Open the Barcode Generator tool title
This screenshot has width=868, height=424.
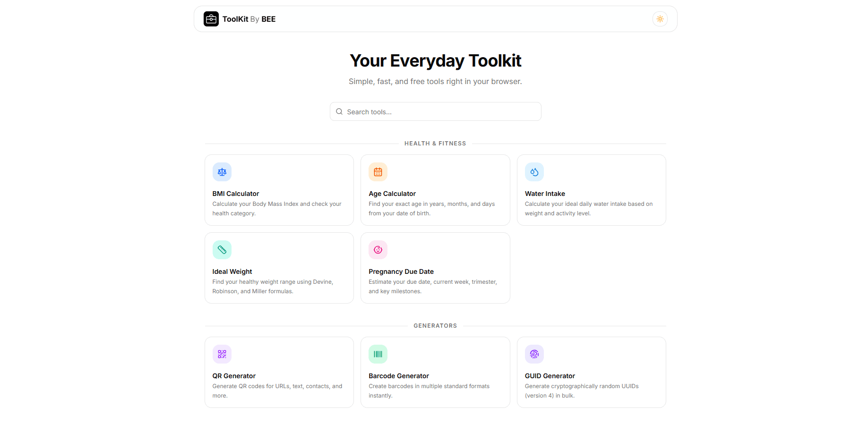click(x=399, y=376)
